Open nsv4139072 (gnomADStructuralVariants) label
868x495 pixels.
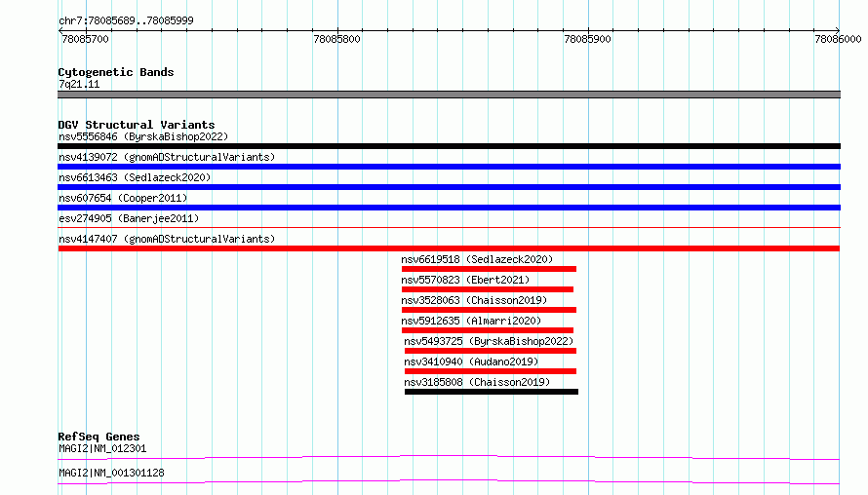click(167, 157)
